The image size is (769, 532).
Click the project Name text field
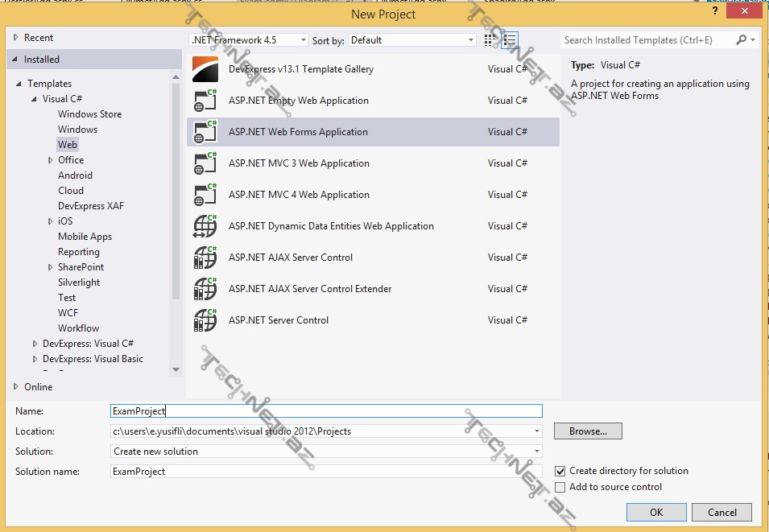click(326, 411)
